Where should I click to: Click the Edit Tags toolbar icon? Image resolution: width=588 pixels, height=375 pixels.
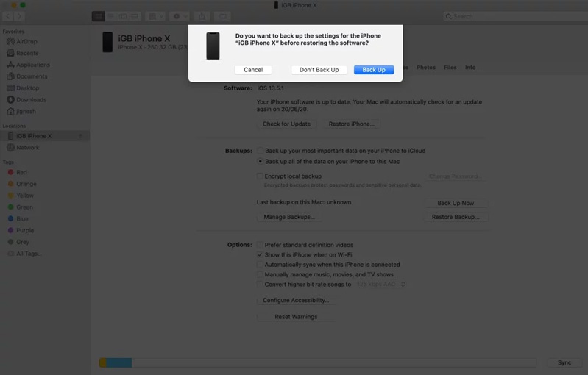(222, 16)
